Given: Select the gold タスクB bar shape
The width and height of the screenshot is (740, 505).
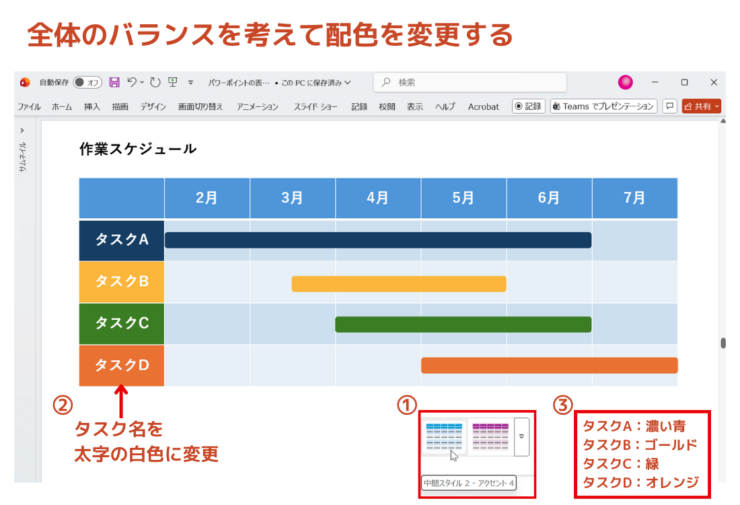Looking at the screenshot, I should (399, 284).
